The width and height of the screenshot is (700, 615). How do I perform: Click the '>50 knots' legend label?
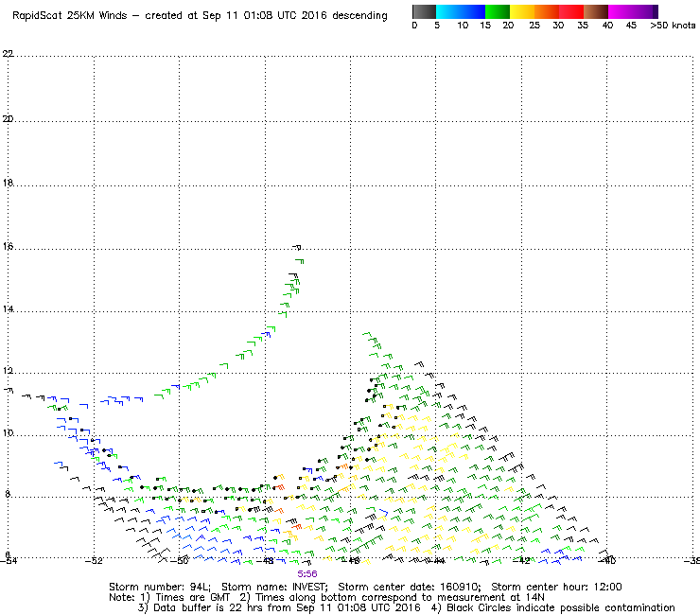673,26
